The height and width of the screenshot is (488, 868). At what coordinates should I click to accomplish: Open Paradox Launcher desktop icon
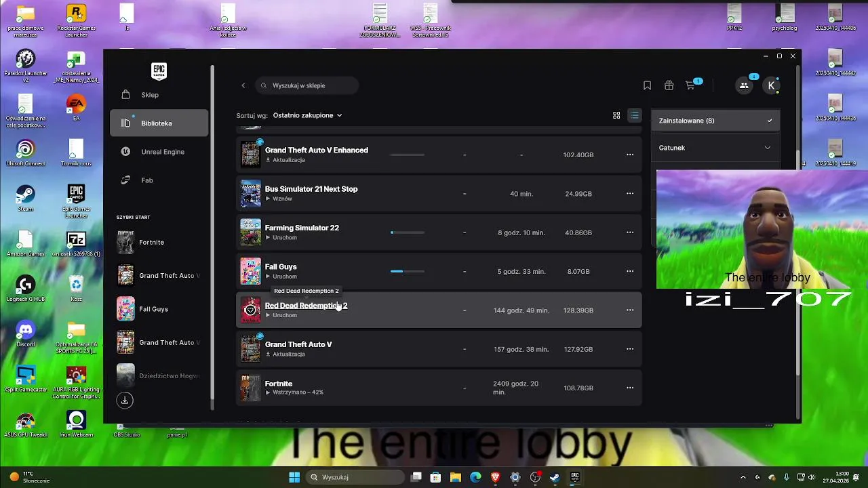click(25, 66)
